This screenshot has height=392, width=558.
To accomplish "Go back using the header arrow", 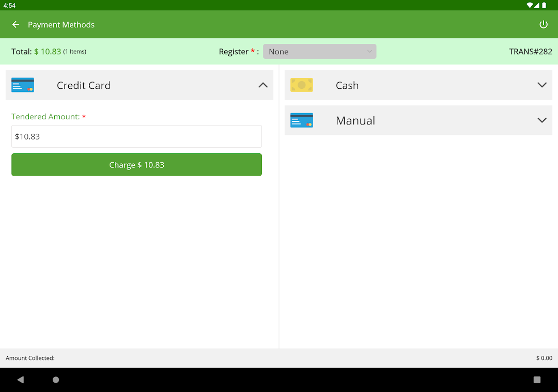I will coord(16,25).
